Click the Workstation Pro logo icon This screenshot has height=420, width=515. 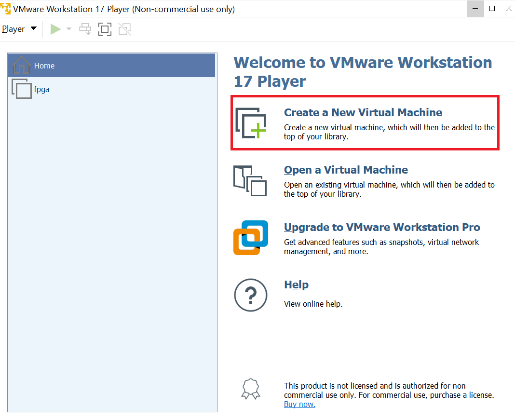point(251,238)
